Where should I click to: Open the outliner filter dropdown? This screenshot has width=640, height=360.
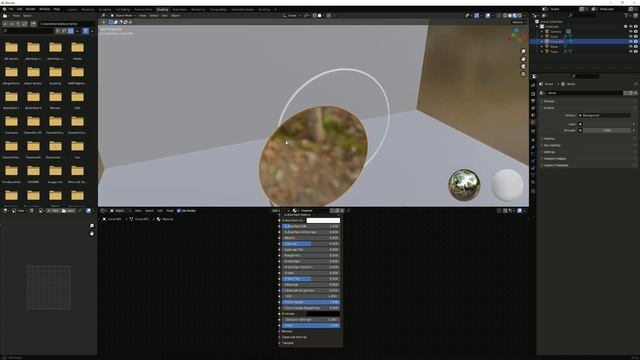click(628, 16)
